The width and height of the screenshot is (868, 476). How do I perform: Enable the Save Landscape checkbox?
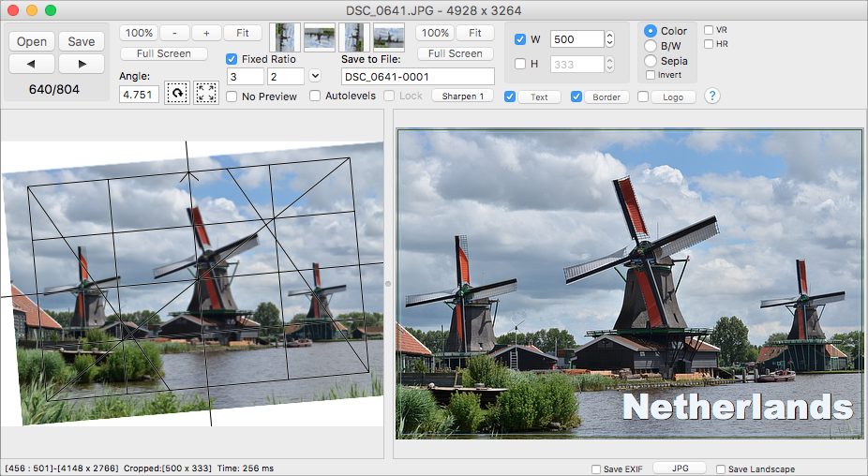click(x=721, y=469)
